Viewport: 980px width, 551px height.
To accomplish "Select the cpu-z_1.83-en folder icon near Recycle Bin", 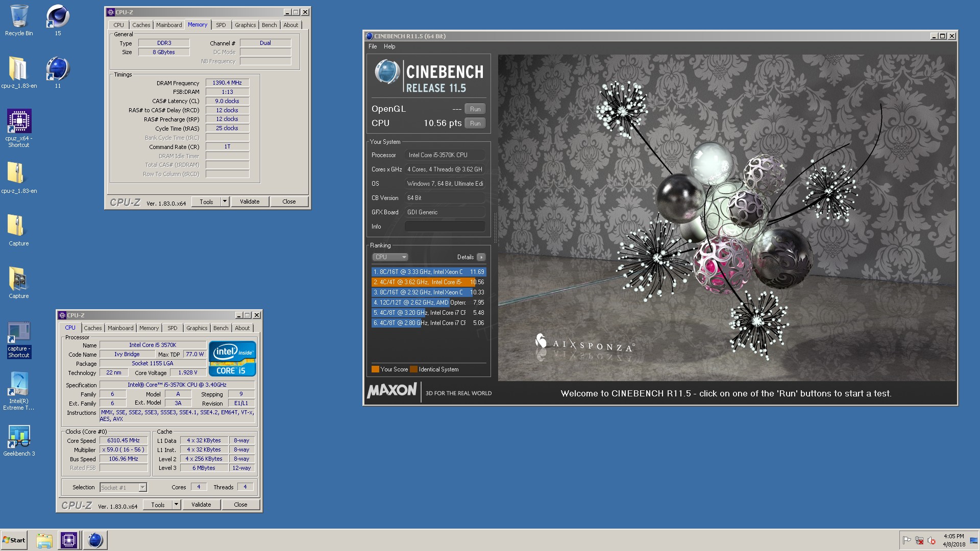I will [x=19, y=73].
